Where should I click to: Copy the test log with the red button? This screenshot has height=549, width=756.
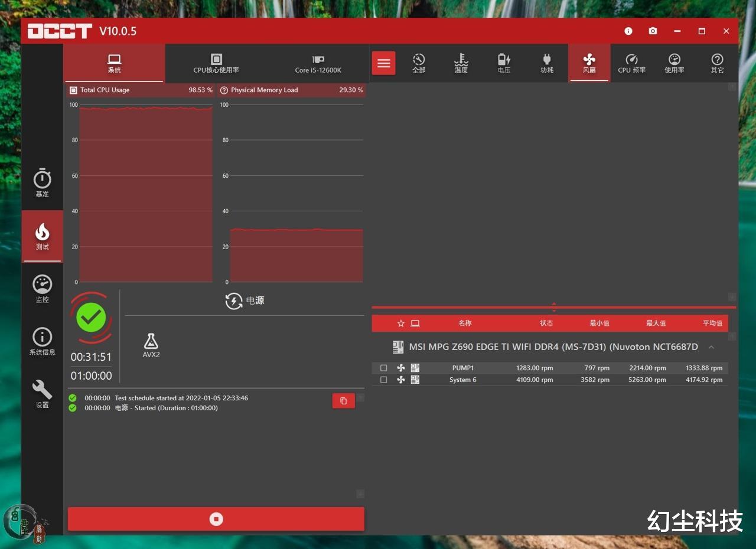(x=344, y=401)
